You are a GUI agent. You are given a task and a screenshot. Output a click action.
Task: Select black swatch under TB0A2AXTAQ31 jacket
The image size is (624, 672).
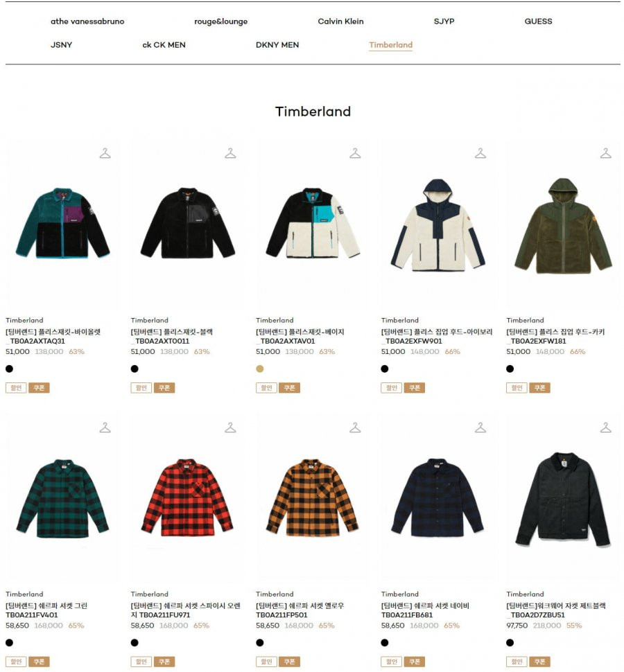pyautogui.click(x=10, y=369)
